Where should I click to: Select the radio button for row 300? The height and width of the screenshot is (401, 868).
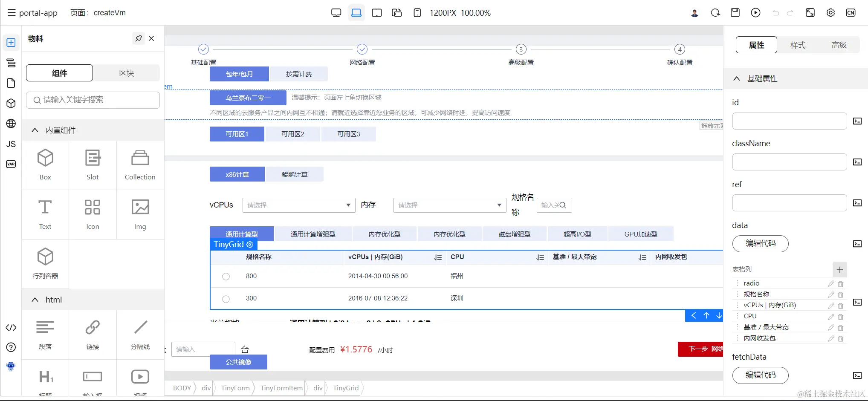click(226, 299)
